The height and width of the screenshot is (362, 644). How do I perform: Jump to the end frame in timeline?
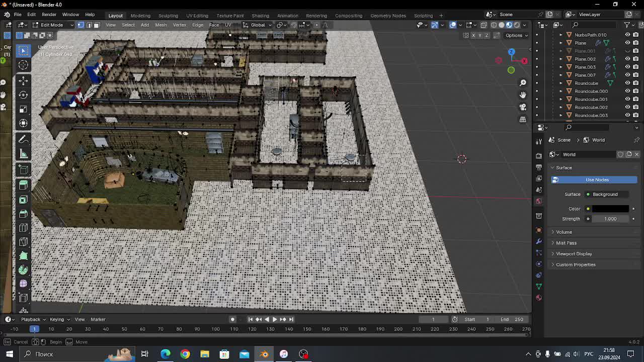tap(291, 319)
